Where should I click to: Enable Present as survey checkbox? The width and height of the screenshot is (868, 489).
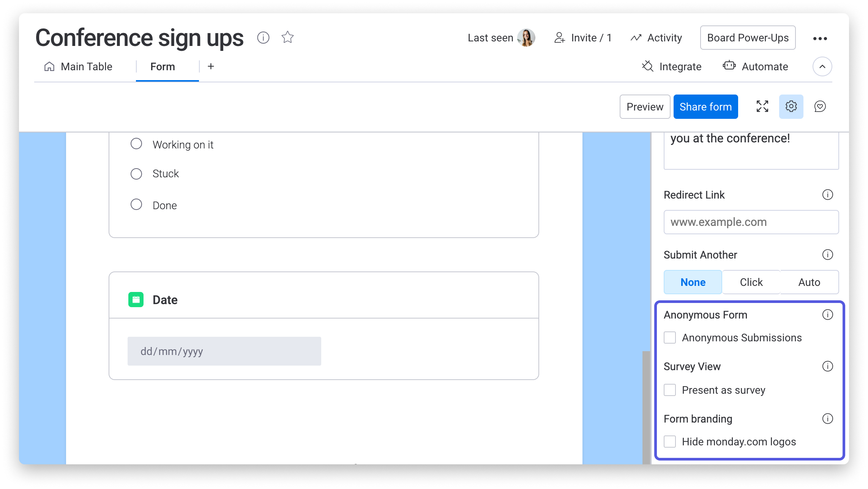click(669, 390)
